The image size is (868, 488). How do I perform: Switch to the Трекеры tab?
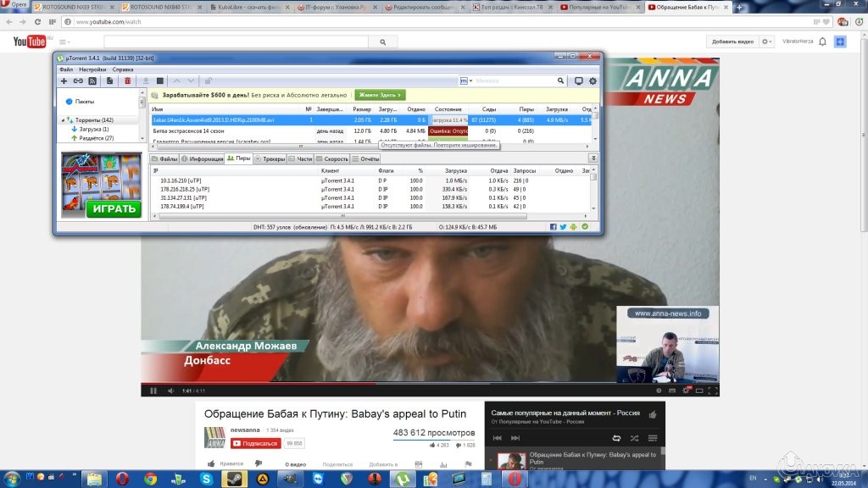pyautogui.click(x=270, y=158)
